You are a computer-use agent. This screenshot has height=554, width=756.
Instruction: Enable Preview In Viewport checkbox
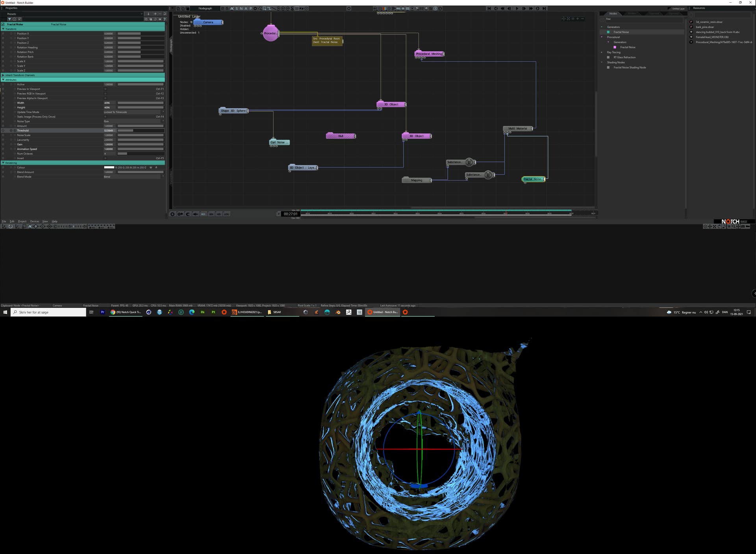tap(106, 89)
